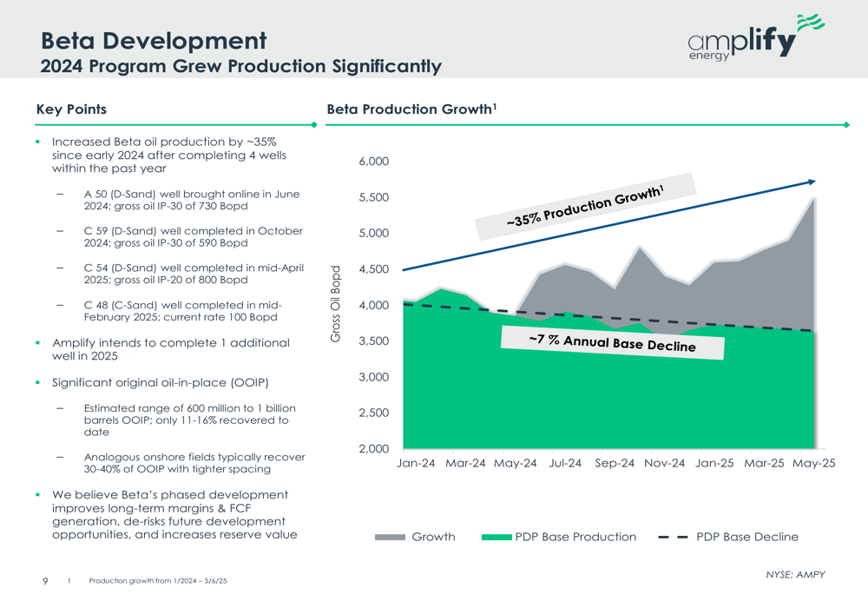Click 'Analogous onshore fields typically recover' sub-bullet

[x=194, y=463]
